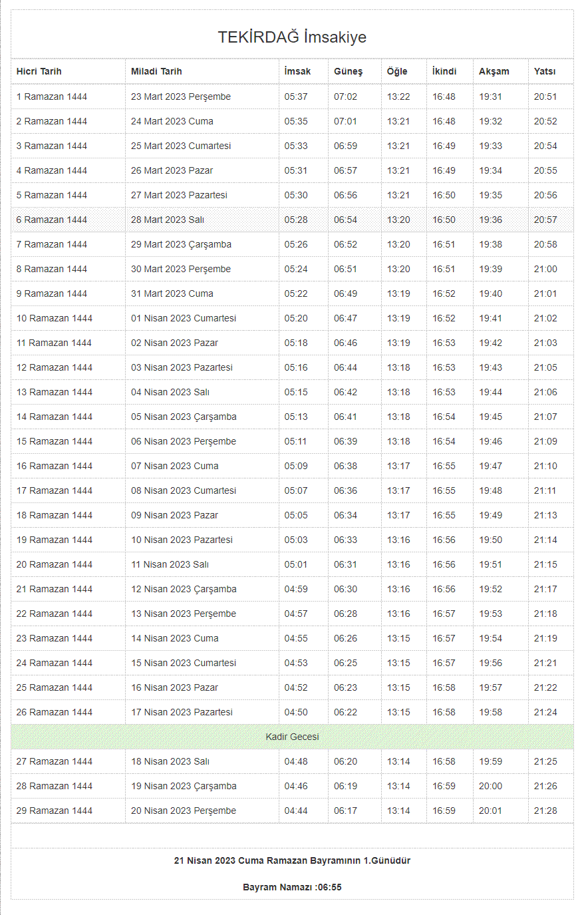Click the Hicri Tarih column header

coord(39,71)
